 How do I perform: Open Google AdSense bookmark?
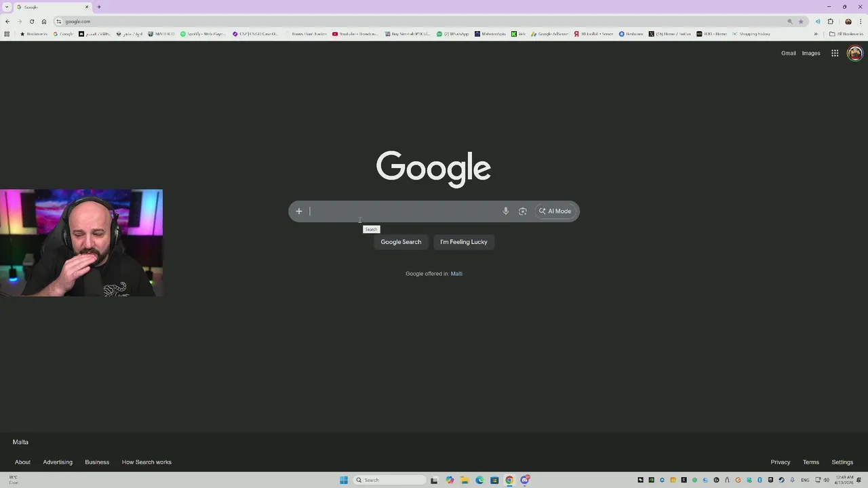[x=550, y=34]
